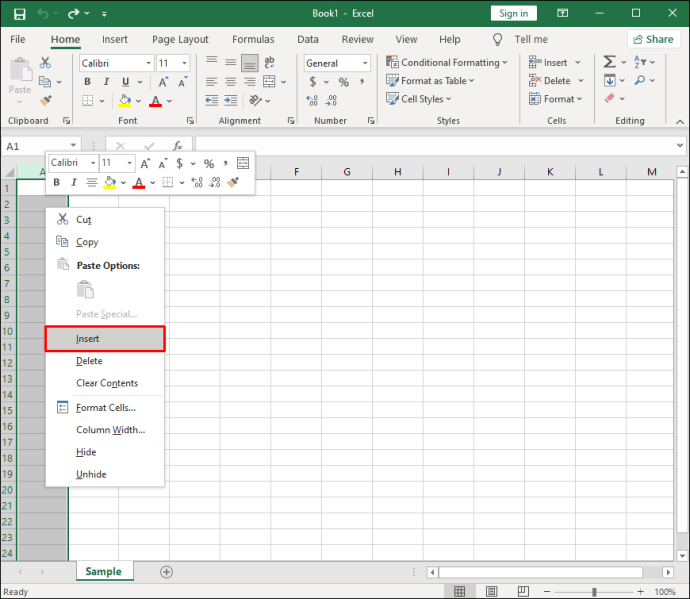Choose Clear Contents from context menu
Screen dimensions: 690x599
[x=105, y=383]
